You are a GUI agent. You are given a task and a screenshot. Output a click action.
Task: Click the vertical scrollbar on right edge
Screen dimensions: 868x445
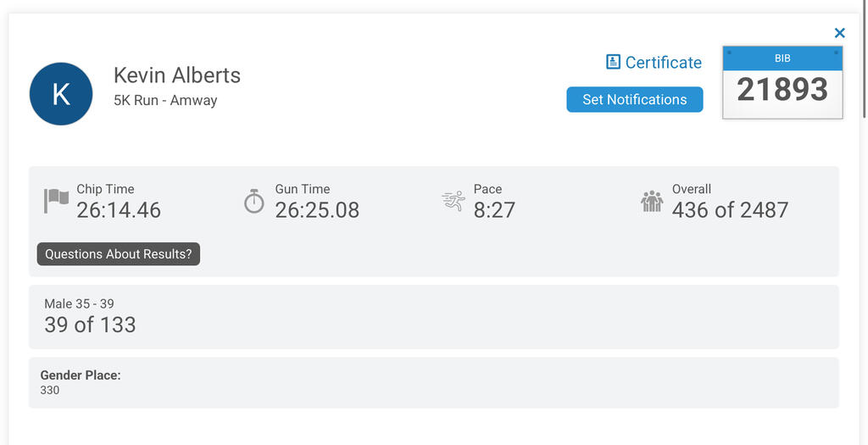865,58
